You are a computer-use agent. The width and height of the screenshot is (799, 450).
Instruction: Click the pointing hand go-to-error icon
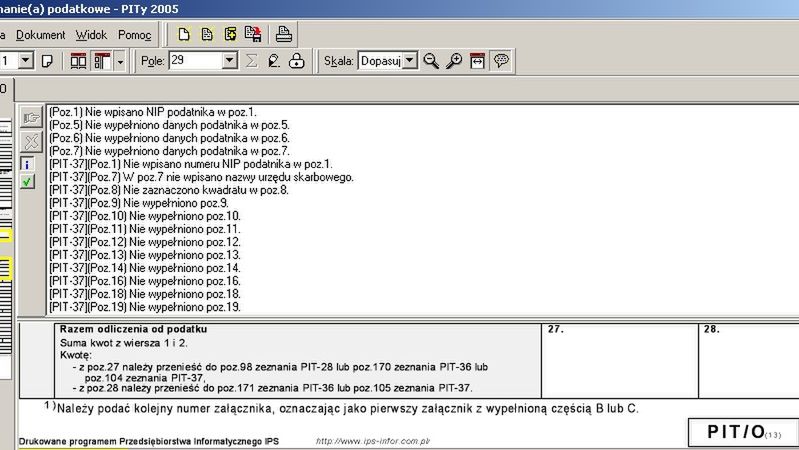click(31, 118)
